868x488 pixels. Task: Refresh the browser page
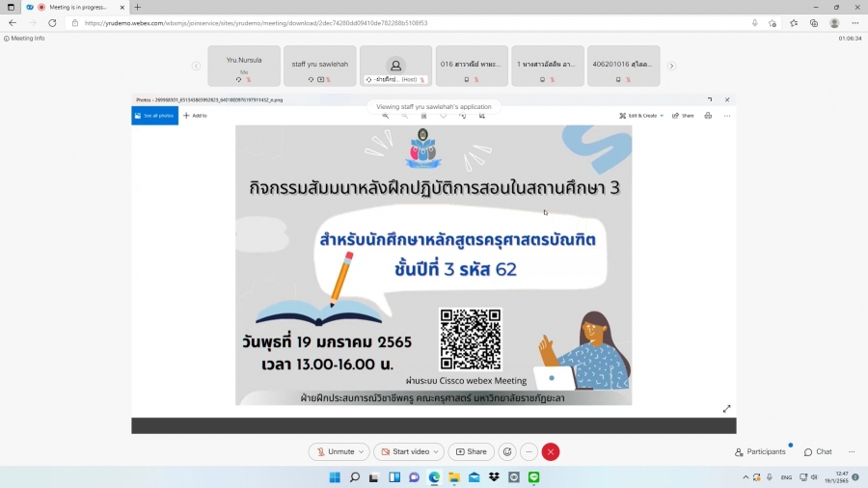[49, 23]
